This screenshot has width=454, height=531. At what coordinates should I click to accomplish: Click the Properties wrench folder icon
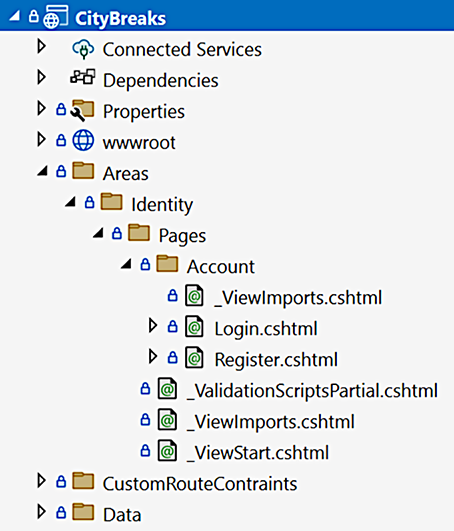pos(82,110)
